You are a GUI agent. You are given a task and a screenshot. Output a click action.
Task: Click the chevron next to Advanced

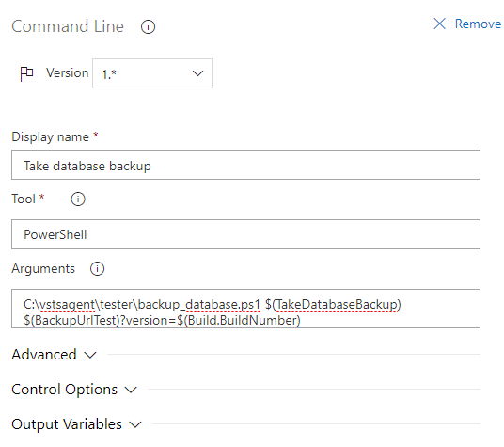(90, 355)
